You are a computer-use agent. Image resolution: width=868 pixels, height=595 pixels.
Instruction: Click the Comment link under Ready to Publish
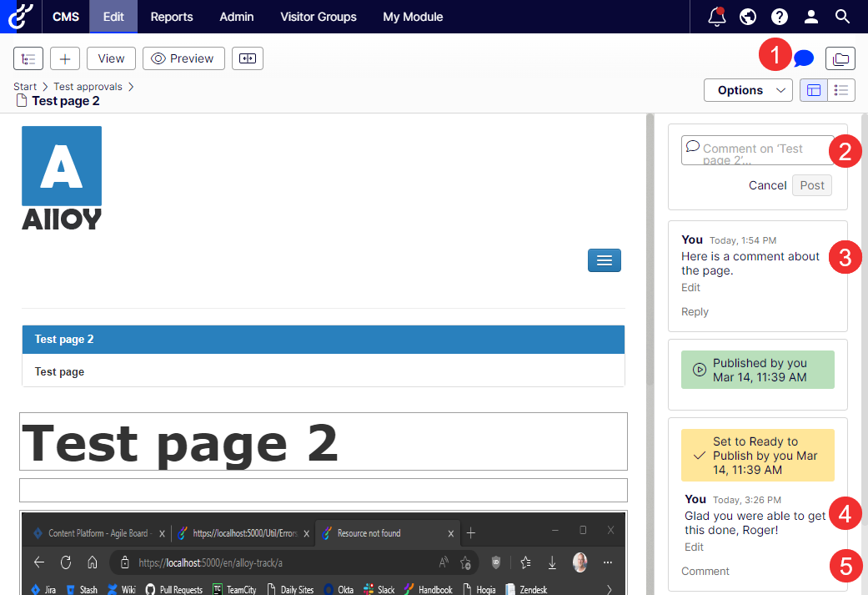pyautogui.click(x=705, y=571)
